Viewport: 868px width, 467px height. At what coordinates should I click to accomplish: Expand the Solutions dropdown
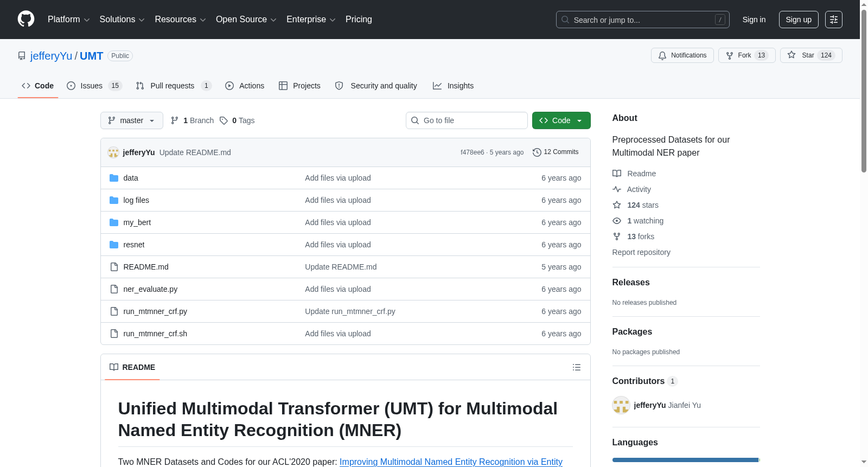[122, 20]
